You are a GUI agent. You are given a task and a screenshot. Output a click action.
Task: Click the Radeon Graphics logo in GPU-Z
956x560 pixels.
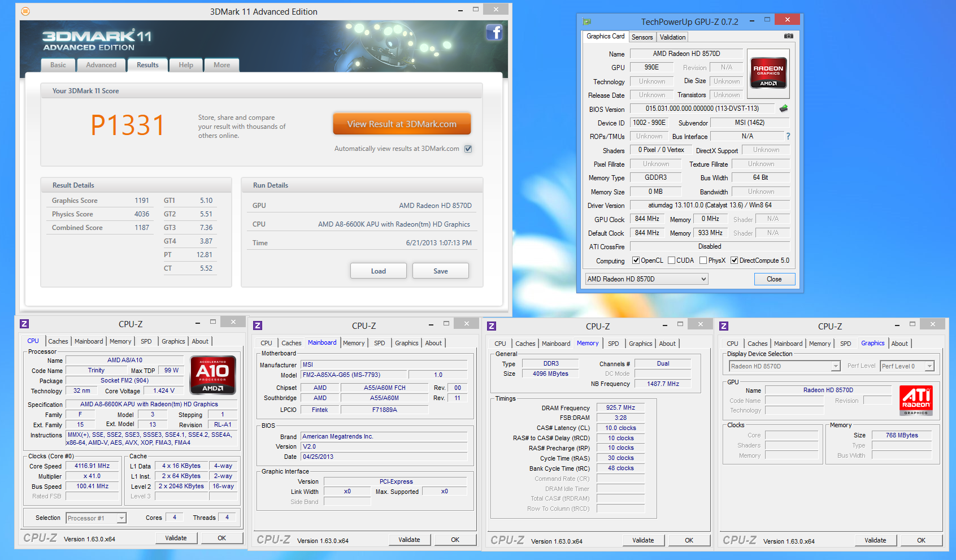point(768,73)
